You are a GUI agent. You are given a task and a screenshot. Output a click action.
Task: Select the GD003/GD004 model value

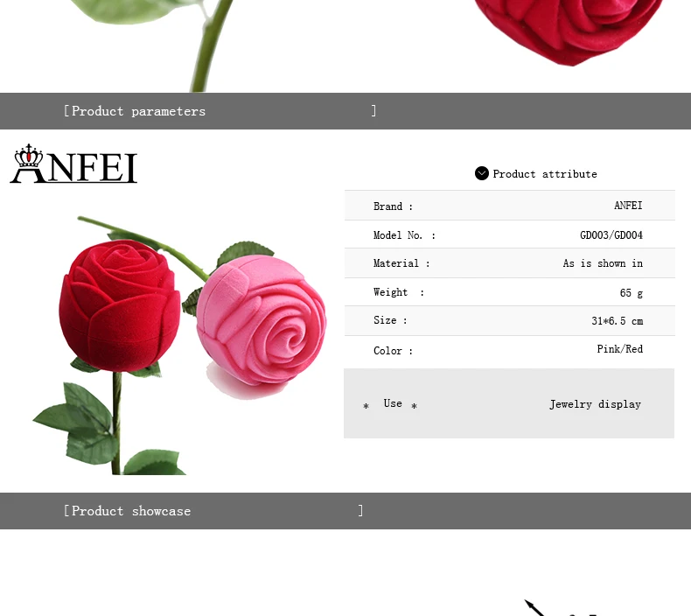click(x=611, y=235)
